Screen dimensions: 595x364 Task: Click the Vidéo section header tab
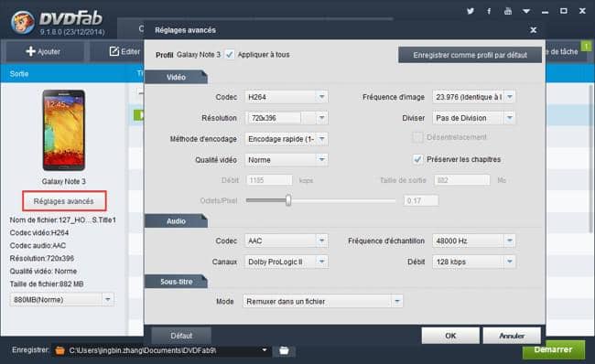176,77
